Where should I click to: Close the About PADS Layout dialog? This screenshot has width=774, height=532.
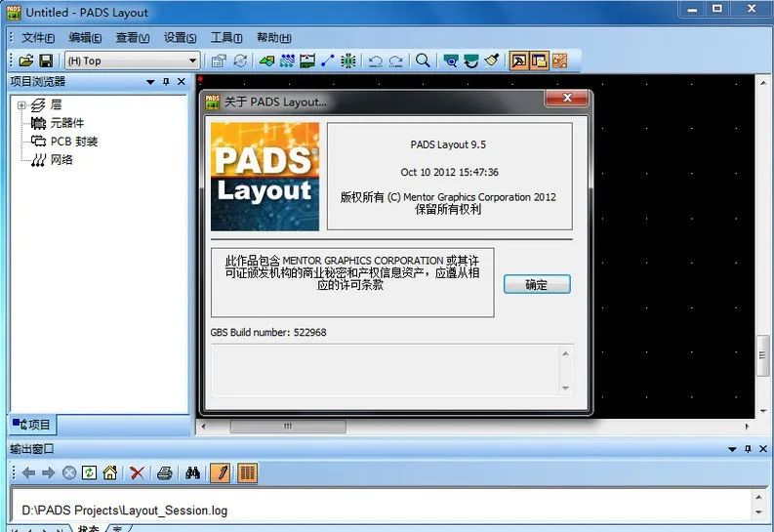click(567, 99)
